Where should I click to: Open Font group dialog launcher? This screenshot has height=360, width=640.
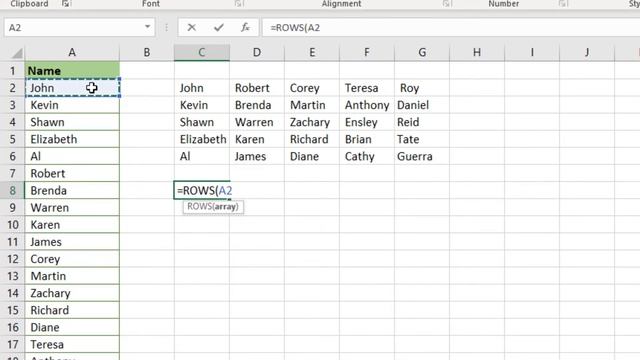tap(239, 4)
